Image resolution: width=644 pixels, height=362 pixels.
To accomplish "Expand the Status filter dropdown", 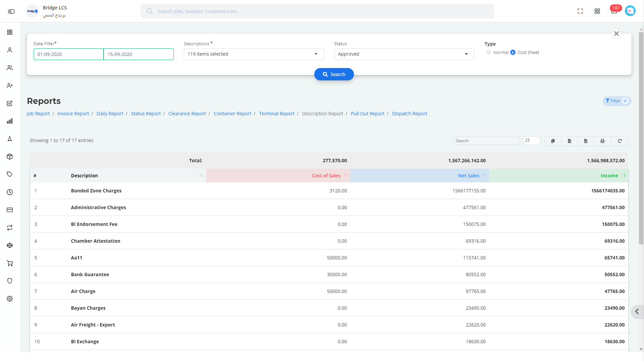I will point(467,54).
